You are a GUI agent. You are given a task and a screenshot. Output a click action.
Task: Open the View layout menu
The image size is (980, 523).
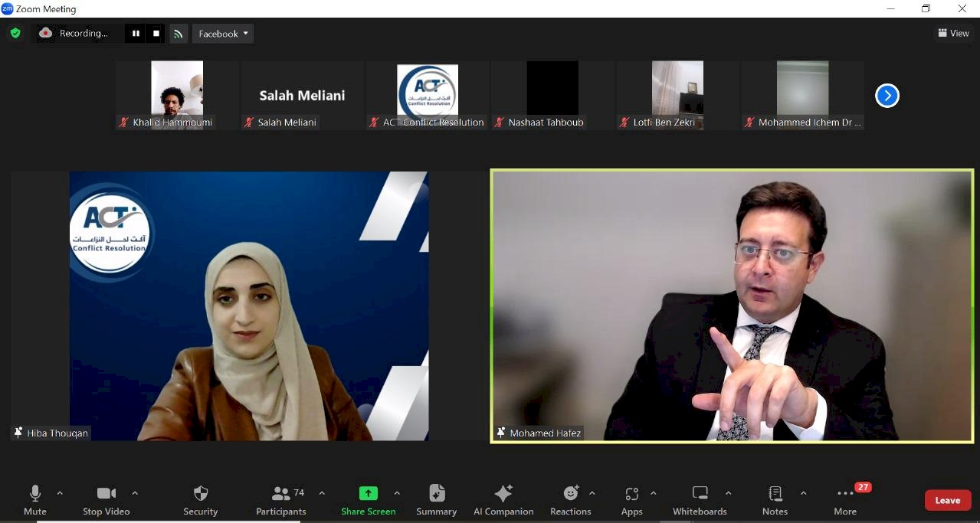[x=953, y=33]
